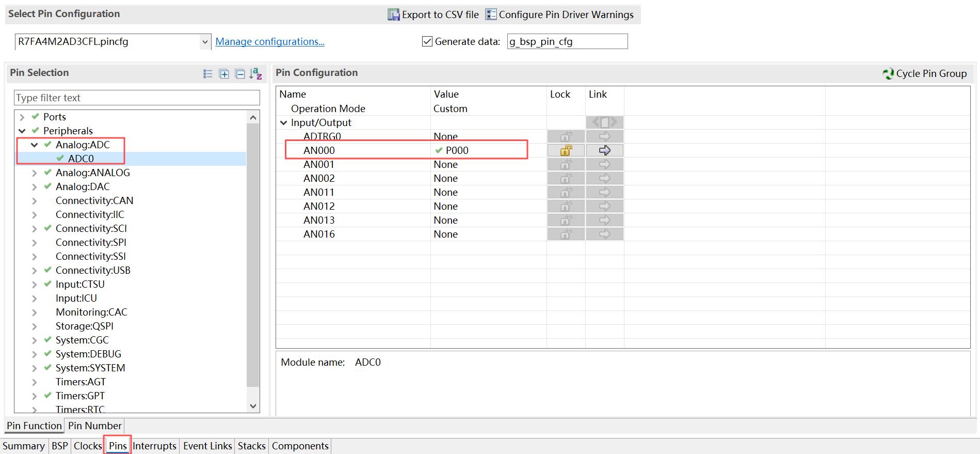The width and height of the screenshot is (980, 454).
Task: Expand the Timers:GPT node
Action: [x=35, y=396]
